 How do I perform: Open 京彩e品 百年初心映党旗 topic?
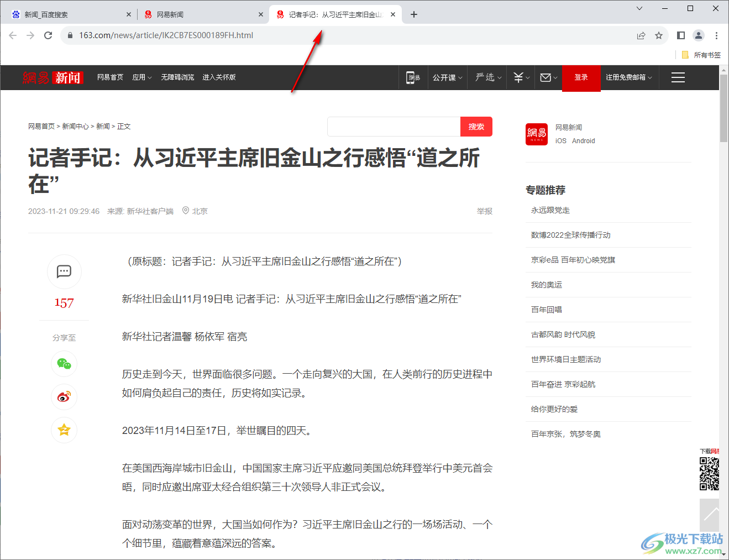[x=573, y=260]
